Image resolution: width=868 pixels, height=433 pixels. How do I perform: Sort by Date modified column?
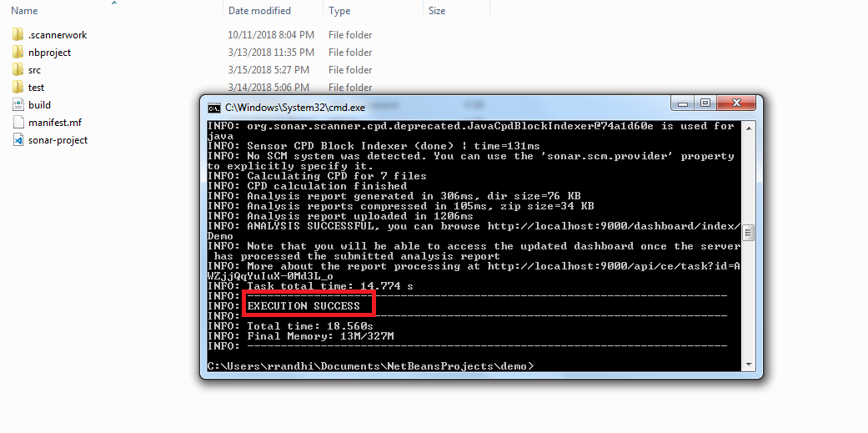[x=259, y=11]
